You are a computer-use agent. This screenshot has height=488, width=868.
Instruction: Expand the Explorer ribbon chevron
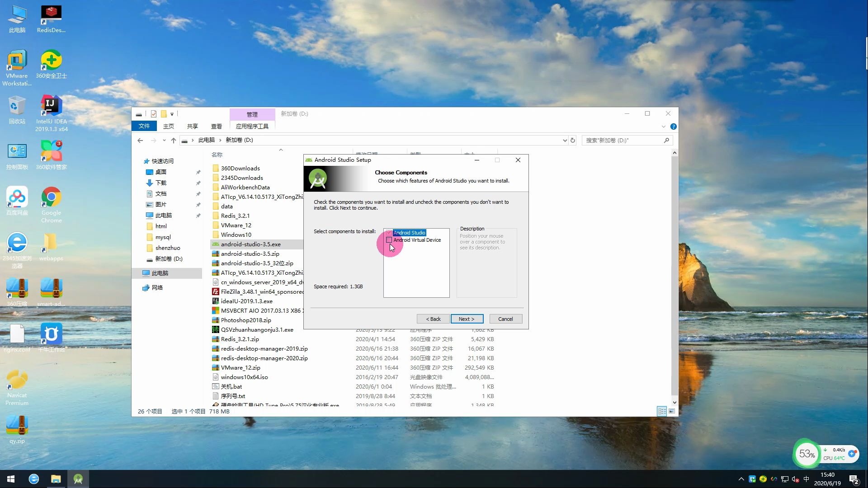click(x=663, y=127)
